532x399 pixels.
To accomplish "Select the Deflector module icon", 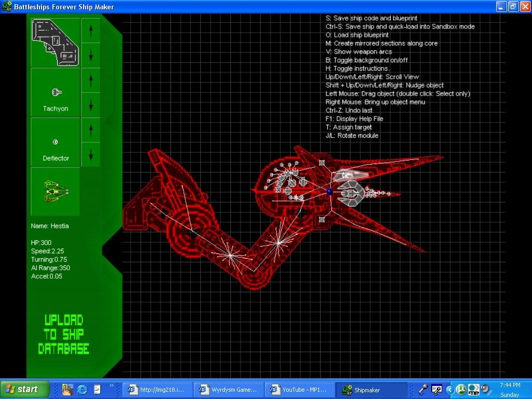I will [55, 142].
